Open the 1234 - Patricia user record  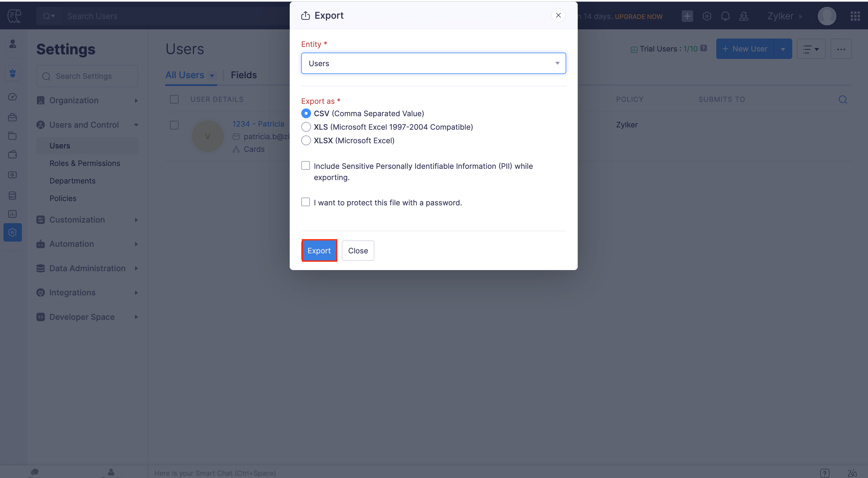pyautogui.click(x=258, y=124)
